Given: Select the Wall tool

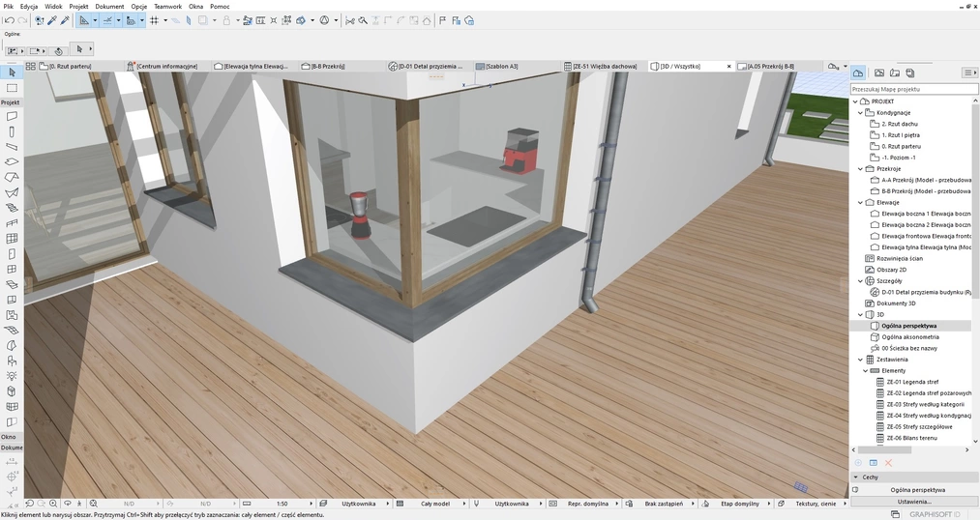Looking at the screenshot, I should 12,116.
